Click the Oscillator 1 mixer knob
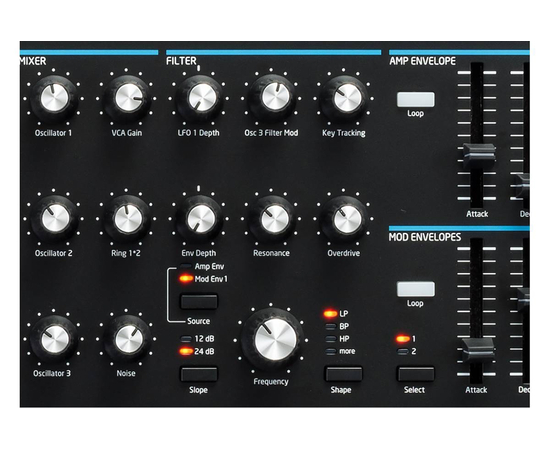Image resolution: width=550 pixels, height=450 pixels. (x=54, y=99)
